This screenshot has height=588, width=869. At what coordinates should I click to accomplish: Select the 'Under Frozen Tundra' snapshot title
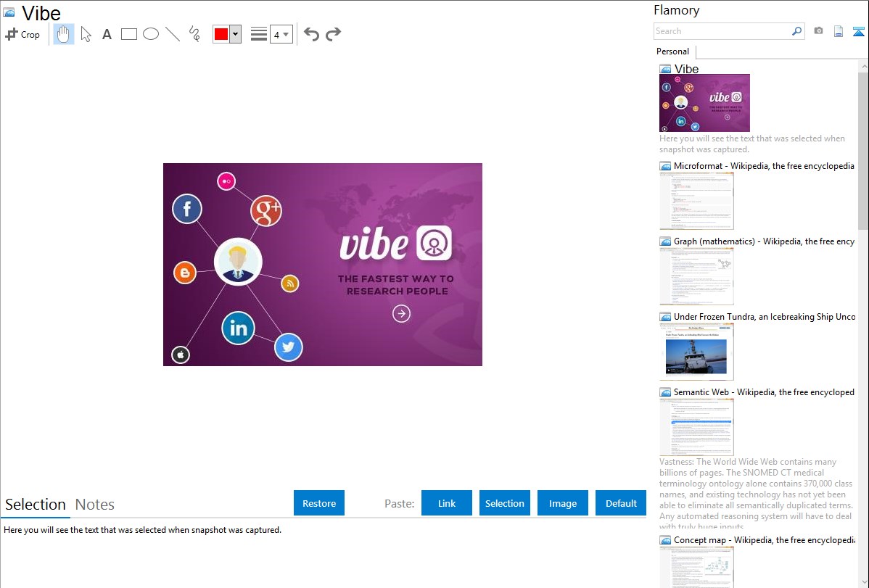coord(765,316)
